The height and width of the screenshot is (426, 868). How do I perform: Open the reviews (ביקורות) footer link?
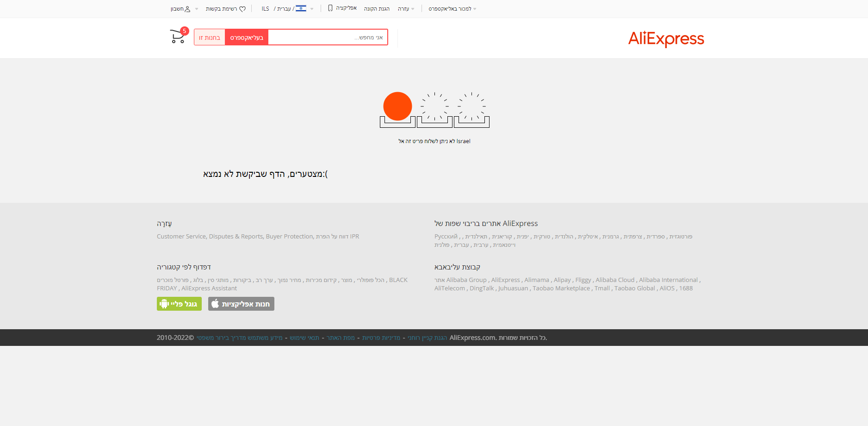point(242,280)
